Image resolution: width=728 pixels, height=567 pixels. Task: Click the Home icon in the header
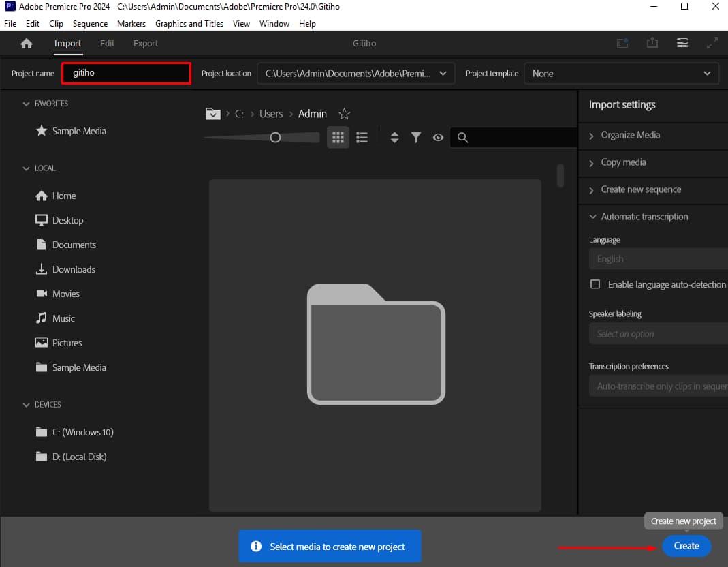[26, 42]
